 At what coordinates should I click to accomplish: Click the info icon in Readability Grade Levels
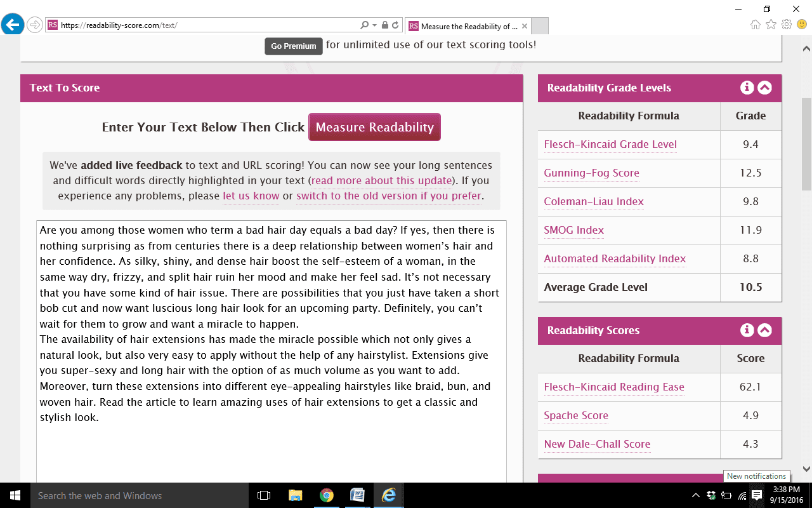(747, 88)
